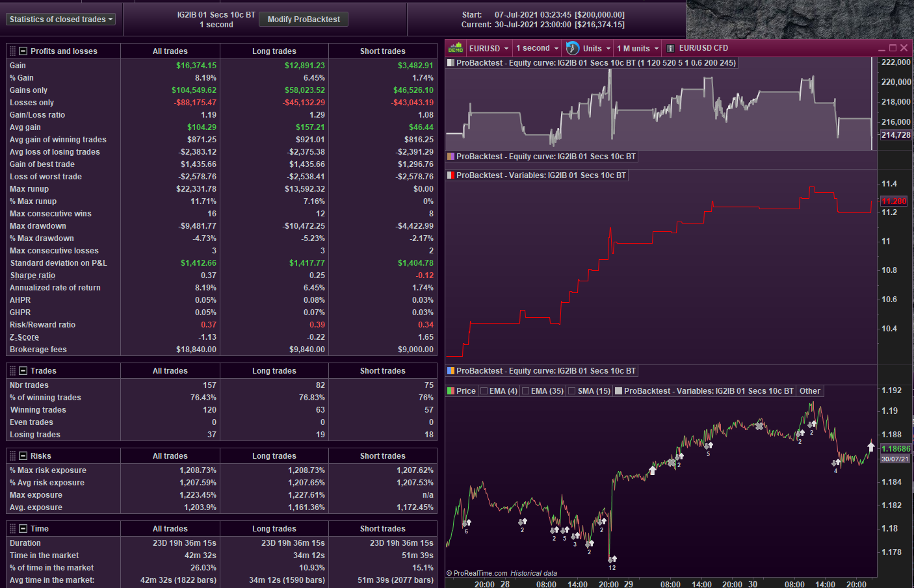Viewport: 914px width, 588px height.
Task: Click the Short trades header in Profits and losses
Action: click(x=383, y=51)
